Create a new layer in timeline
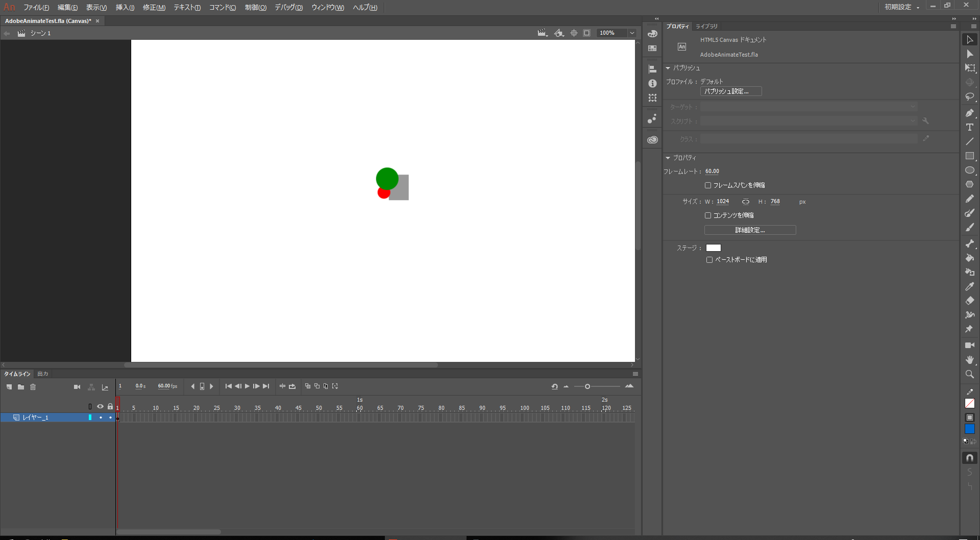 (9, 387)
